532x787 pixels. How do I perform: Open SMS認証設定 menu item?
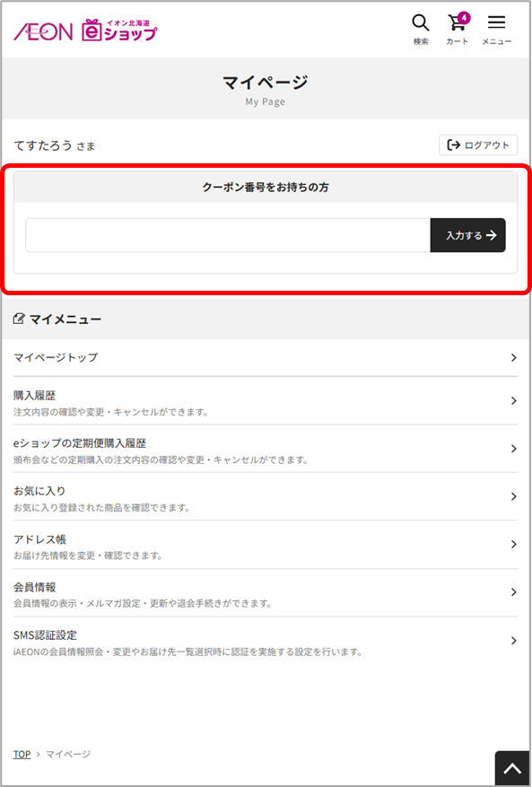265,641
